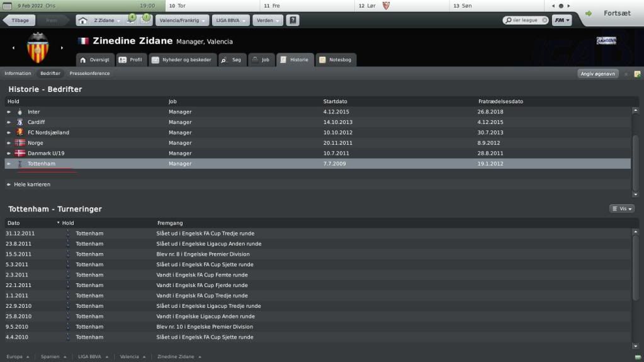Click the home icon in the toolbar

click(x=83, y=20)
